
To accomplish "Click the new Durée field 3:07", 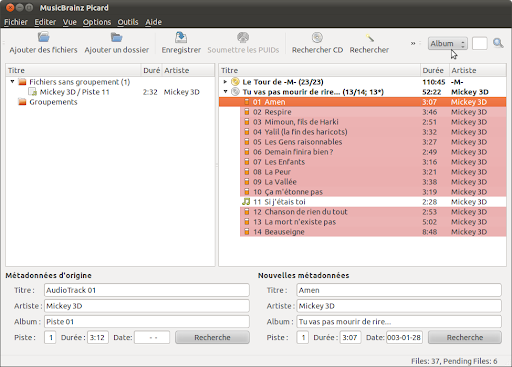I will click(350, 337).
